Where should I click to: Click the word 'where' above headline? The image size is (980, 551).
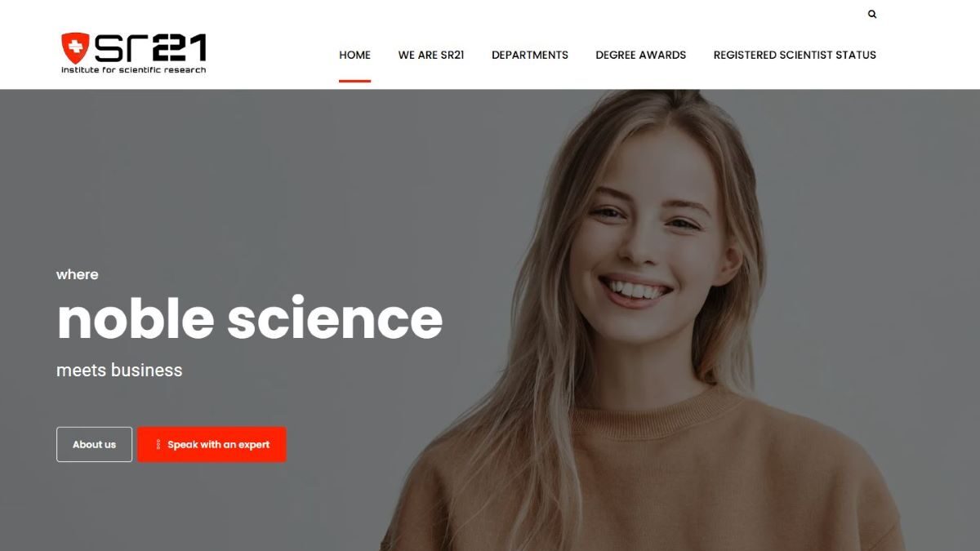pos(78,275)
